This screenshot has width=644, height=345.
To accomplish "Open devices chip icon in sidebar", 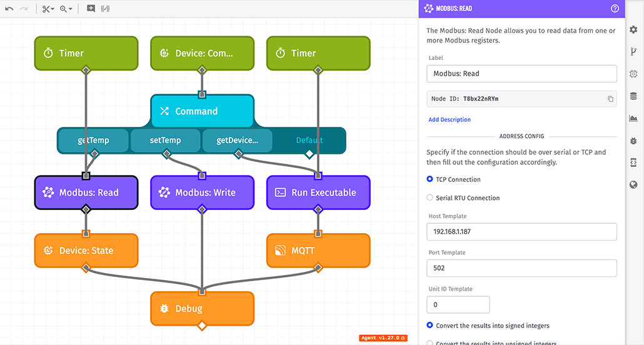I will 633,74.
